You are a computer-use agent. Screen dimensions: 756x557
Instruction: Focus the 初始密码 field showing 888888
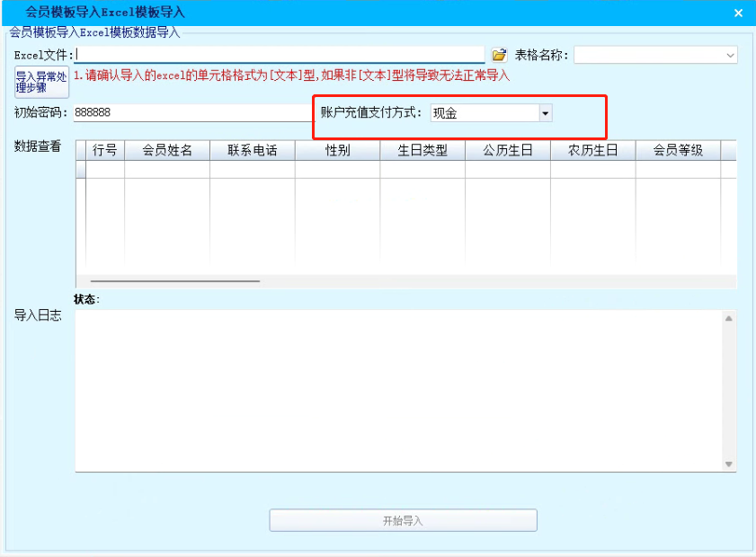click(x=193, y=113)
